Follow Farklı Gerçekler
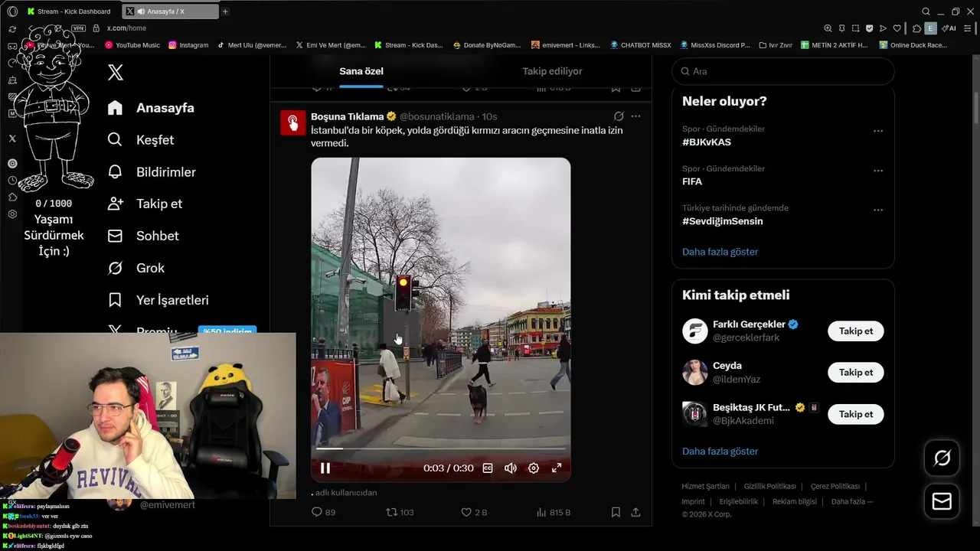The width and height of the screenshot is (980, 551). 856,331
